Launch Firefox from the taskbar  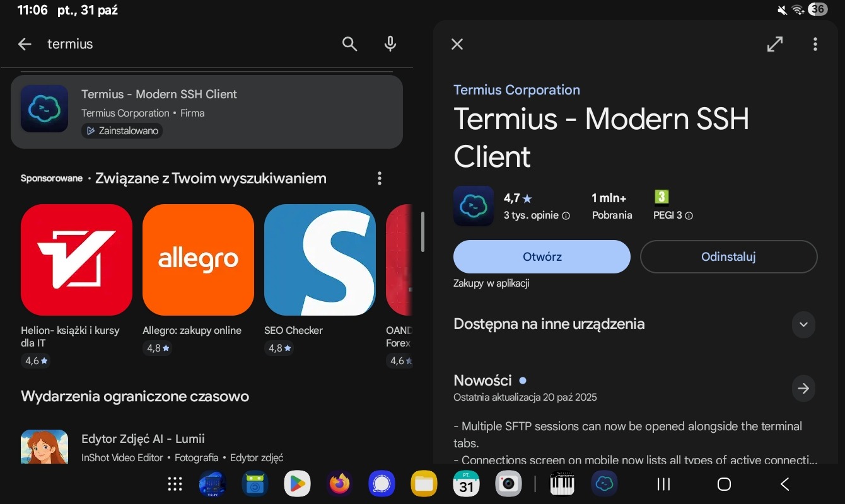339,484
